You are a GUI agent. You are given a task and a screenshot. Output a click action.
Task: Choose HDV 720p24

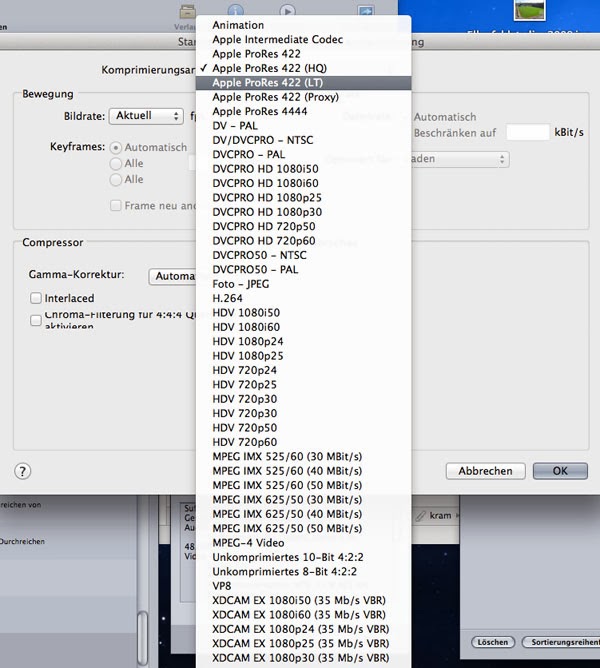point(303,370)
